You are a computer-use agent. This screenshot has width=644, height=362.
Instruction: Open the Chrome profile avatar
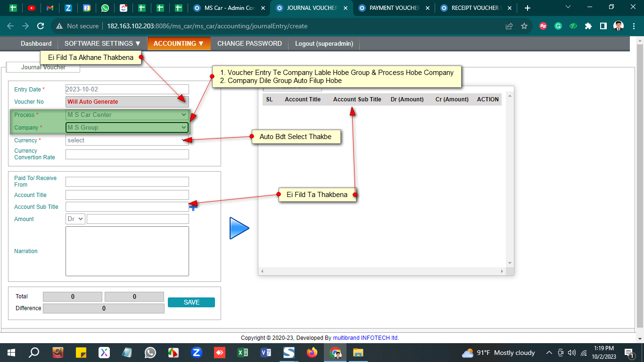[x=619, y=26]
